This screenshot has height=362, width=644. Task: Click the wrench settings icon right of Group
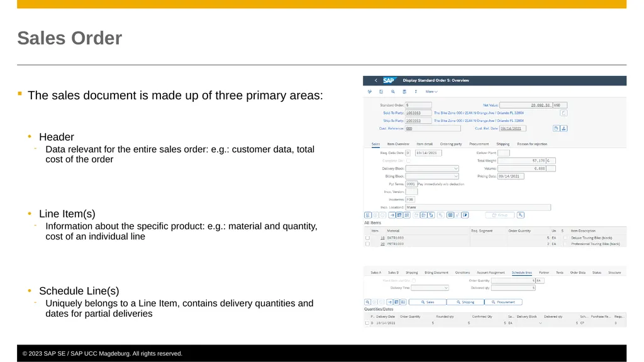tap(520, 215)
